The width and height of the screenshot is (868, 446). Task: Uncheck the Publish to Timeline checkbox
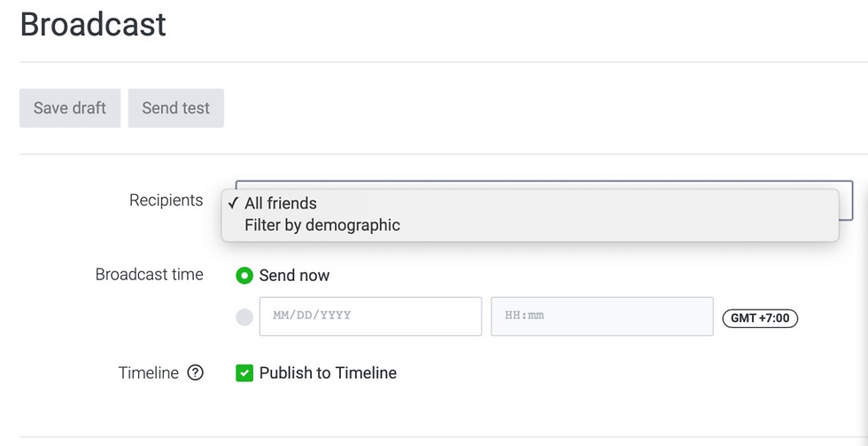(244, 373)
